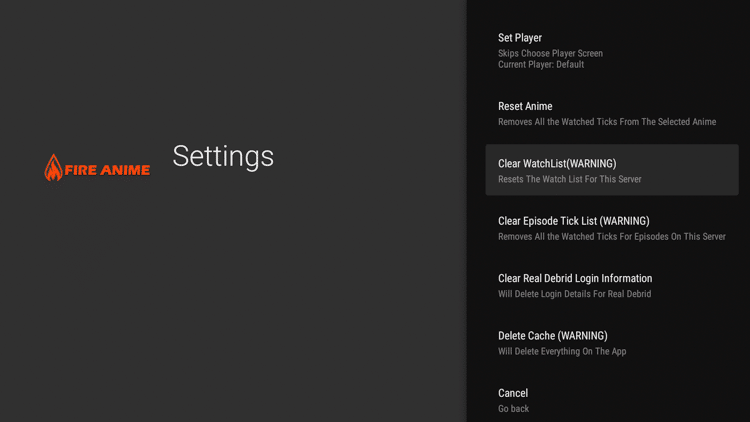
Task: Click the FIRE ANIME logo text
Action: [107, 170]
